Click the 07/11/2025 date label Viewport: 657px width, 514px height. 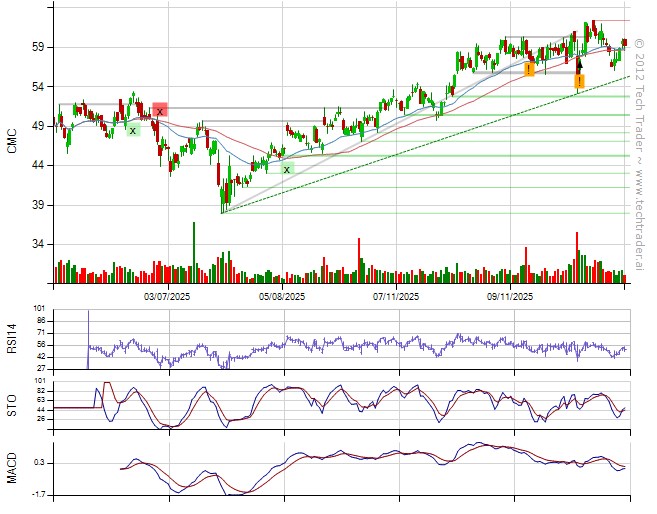coord(396,297)
